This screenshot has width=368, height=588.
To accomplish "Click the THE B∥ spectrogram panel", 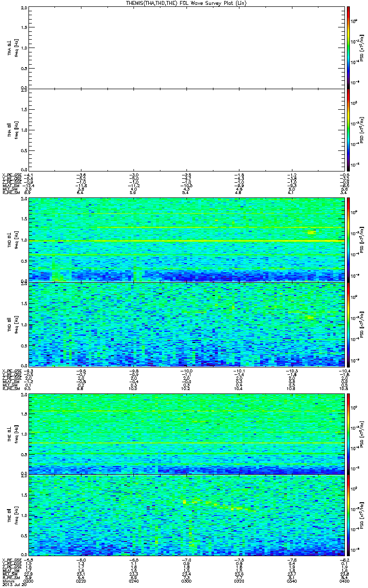I will (x=186, y=515).
